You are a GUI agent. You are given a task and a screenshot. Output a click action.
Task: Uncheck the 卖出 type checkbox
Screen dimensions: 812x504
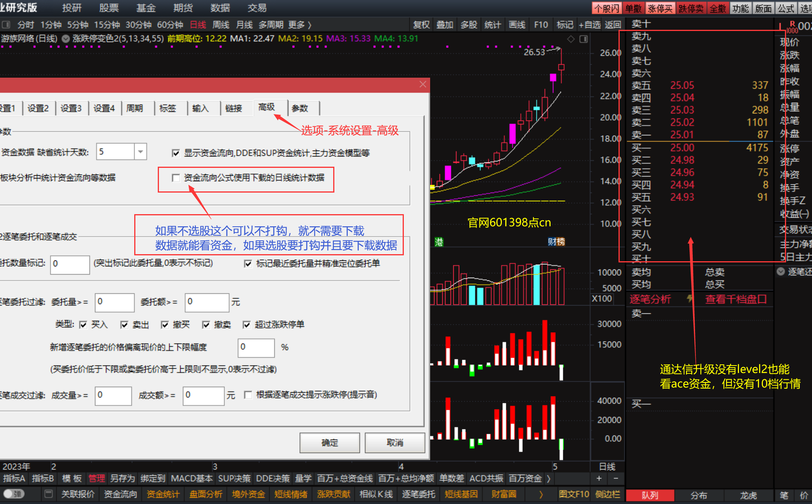coord(124,325)
